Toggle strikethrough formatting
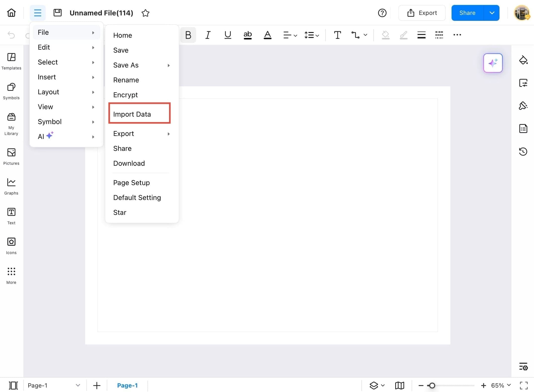This screenshot has height=392, width=534. point(247,35)
